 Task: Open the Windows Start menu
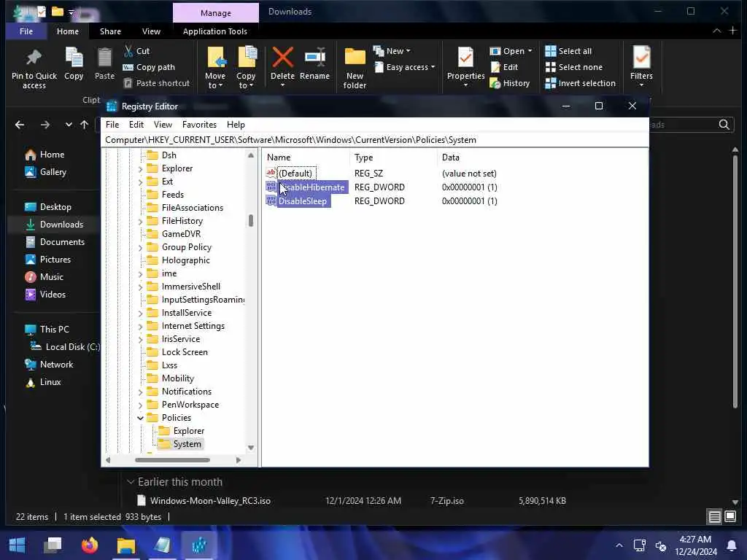pos(18,545)
